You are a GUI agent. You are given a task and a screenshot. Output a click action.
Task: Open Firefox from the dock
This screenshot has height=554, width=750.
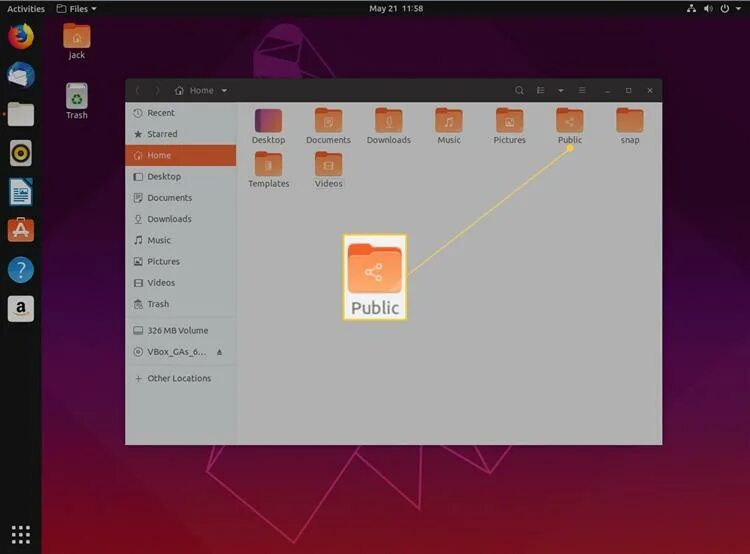pyautogui.click(x=21, y=36)
